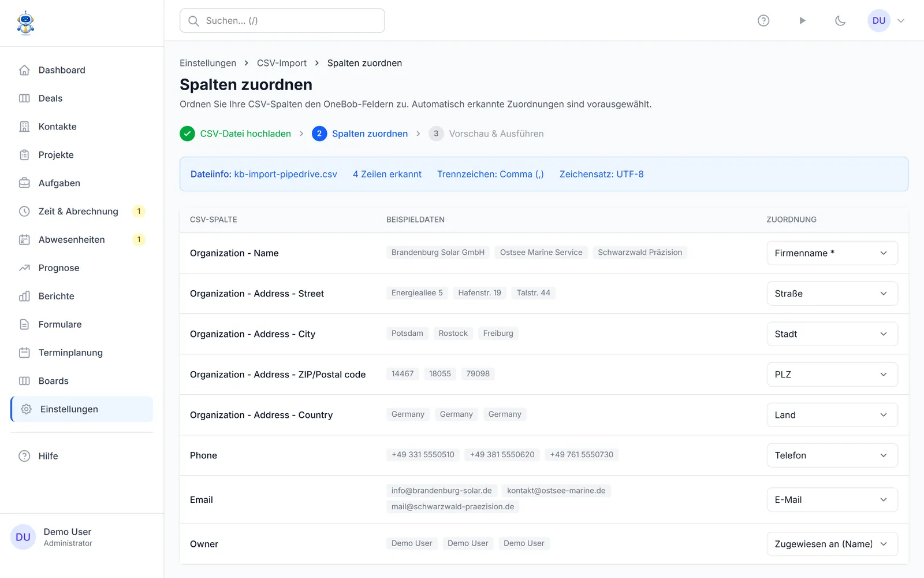This screenshot has width=924, height=578.
Task: Click the Brandenburg Solar GmbH sample chip
Action: [x=438, y=253]
